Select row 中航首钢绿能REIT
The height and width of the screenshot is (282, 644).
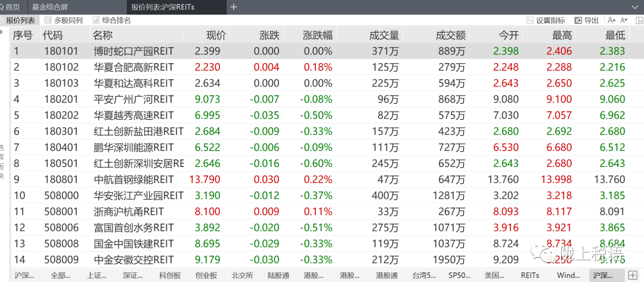click(327, 179)
